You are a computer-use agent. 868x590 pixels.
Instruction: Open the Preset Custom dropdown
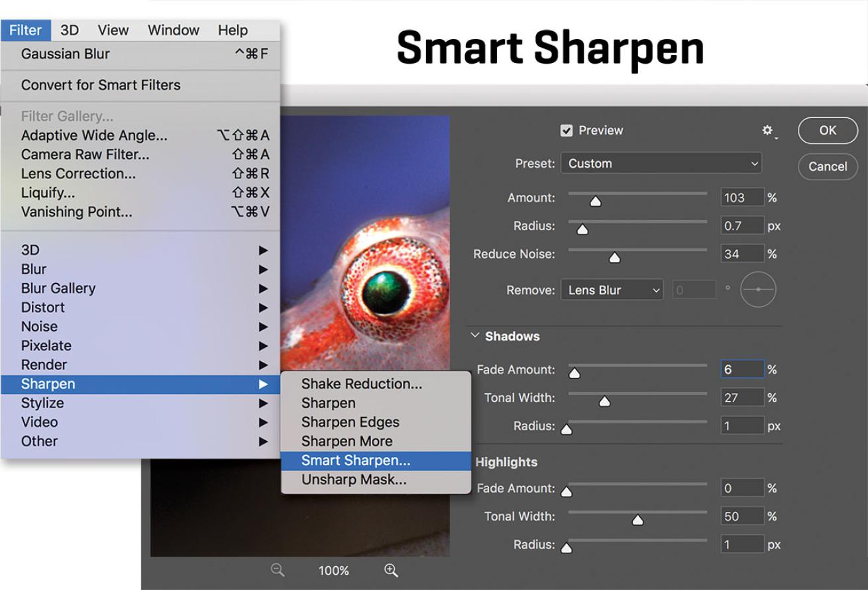661,163
